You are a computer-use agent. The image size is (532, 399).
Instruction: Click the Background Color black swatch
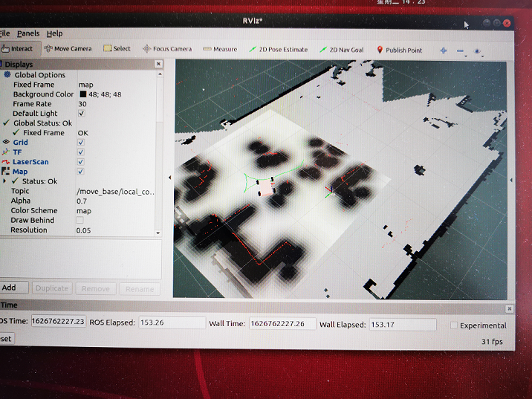coord(82,94)
